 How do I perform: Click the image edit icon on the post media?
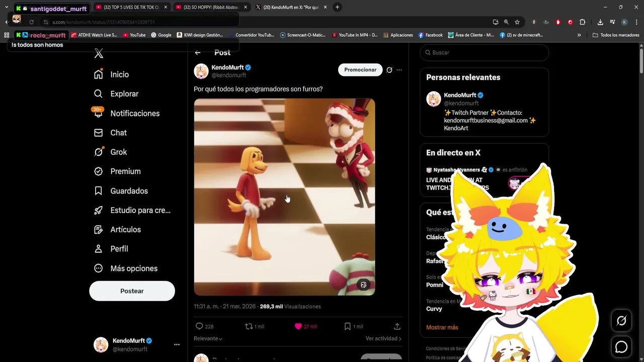pyautogui.click(x=364, y=285)
